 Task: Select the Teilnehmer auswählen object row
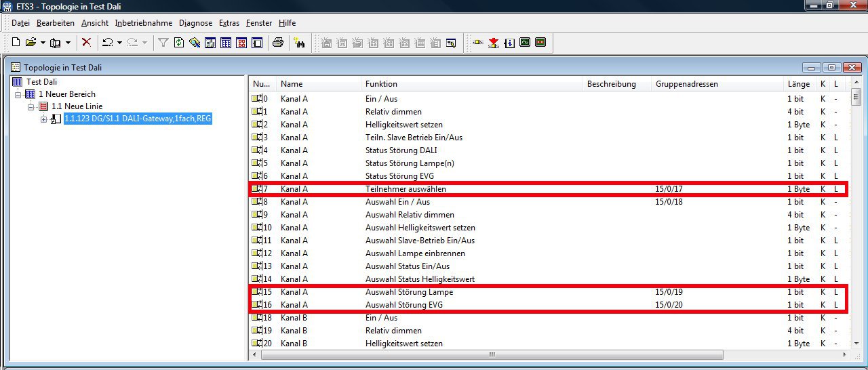click(406, 189)
